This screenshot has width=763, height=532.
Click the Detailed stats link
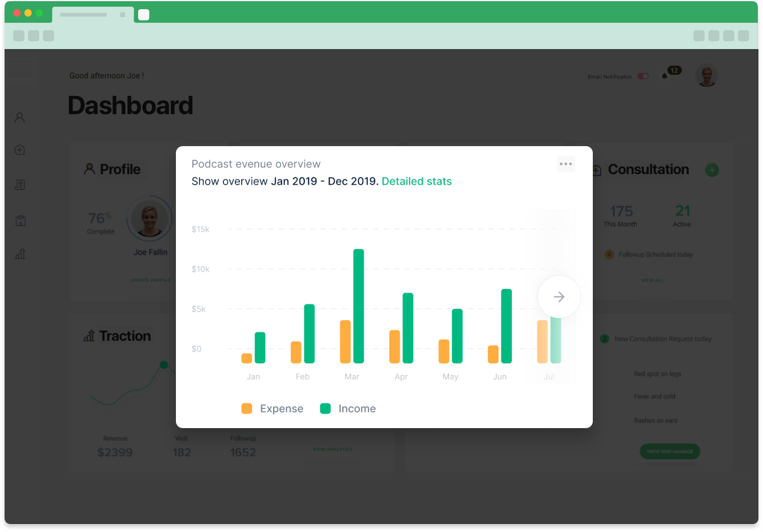[416, 182]
